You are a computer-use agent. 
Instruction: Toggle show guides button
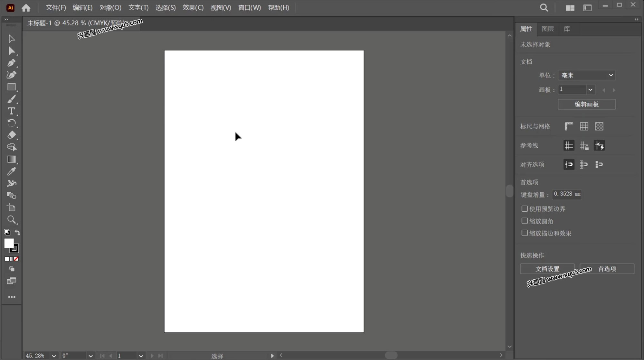[x=569, y=145]
